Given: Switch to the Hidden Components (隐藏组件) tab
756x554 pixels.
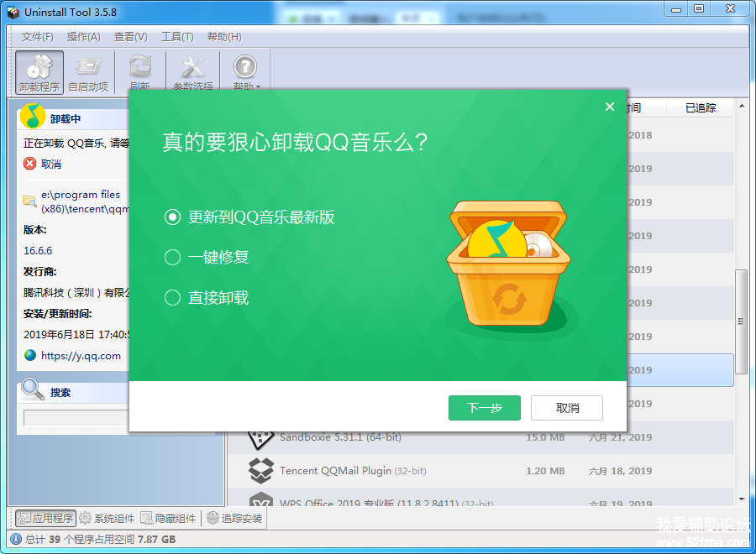Looking at the screenshot, I should click(168, 519).
